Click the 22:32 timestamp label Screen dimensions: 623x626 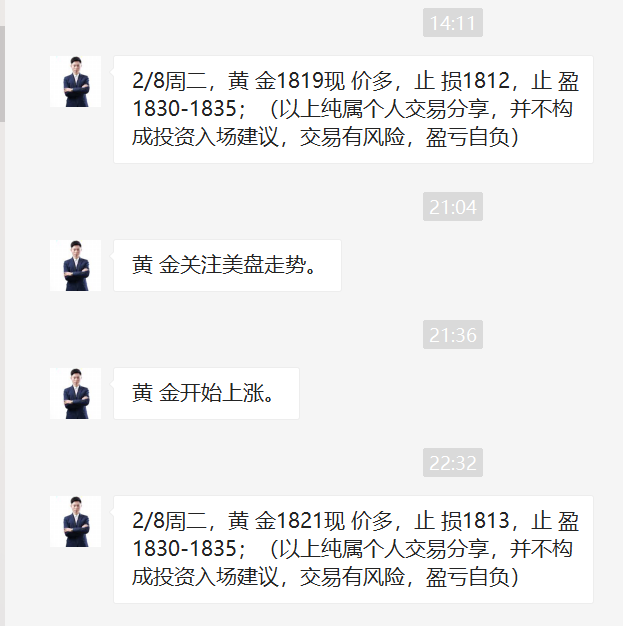(453, 463)
